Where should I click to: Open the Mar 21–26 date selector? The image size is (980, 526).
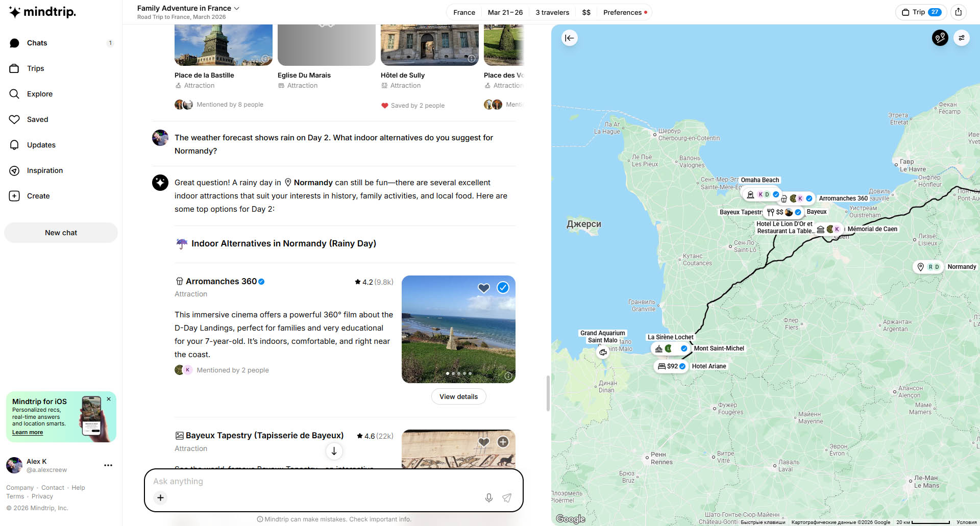pos(505,12)
